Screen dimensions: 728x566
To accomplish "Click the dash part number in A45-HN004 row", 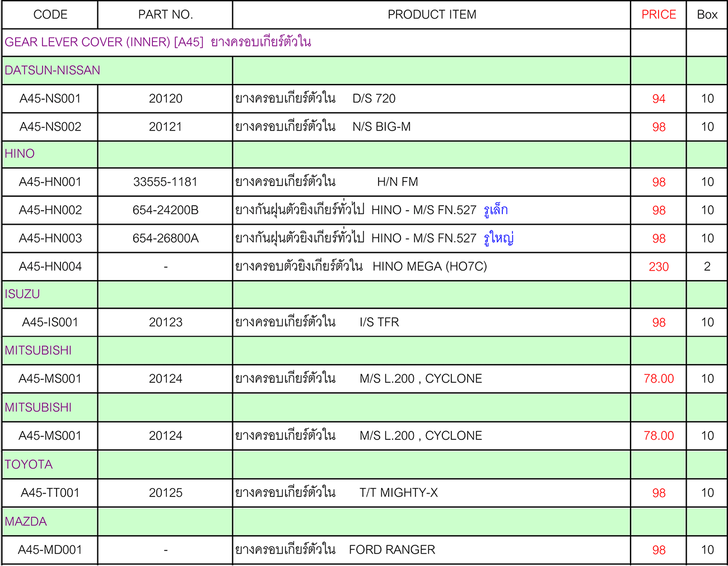I will tap(166, 267).
